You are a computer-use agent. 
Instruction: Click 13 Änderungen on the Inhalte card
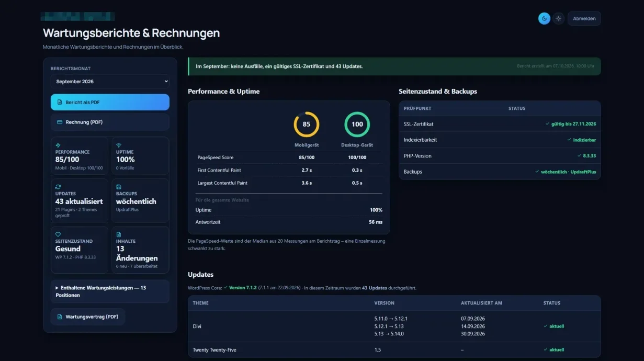pyautogui.click(x=137, y=253)
